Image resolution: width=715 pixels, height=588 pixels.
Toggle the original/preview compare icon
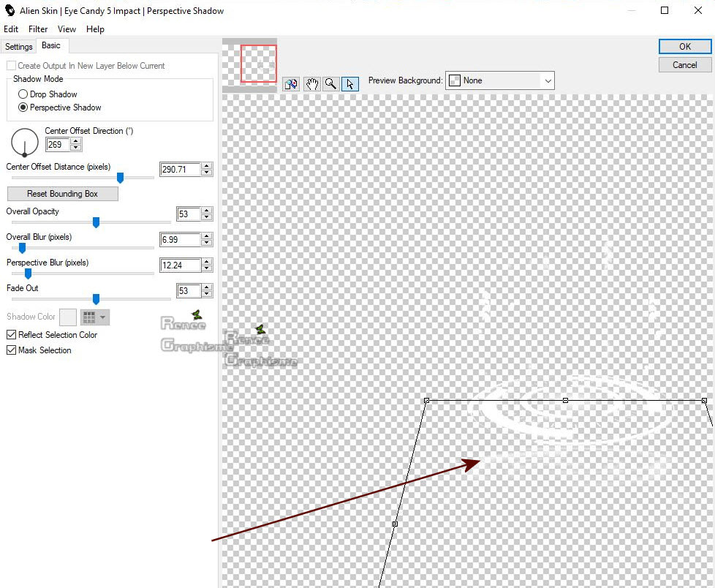click(291, 84)
